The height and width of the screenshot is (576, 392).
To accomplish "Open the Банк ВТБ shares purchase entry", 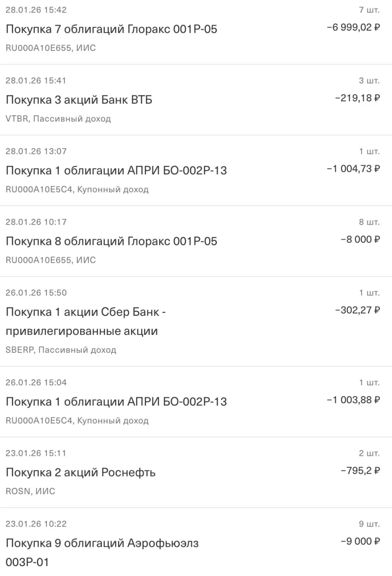I will (x=196, y=100).
